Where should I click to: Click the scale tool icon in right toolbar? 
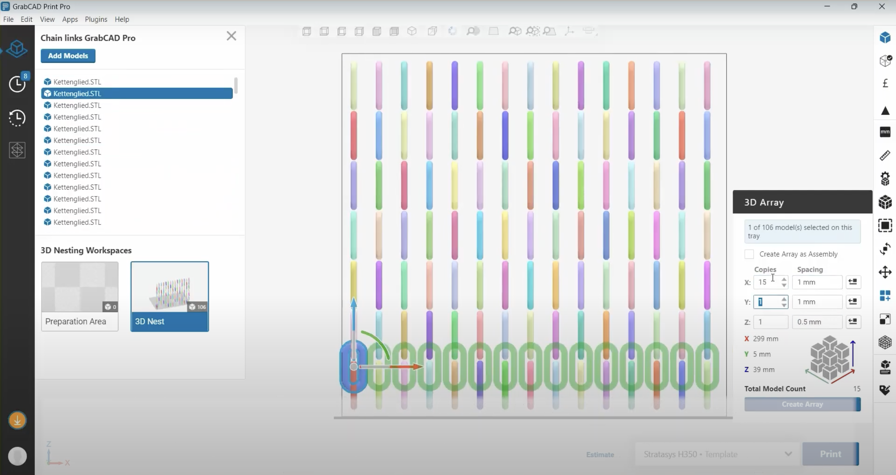pyautogui.click(x=885, y=319)
